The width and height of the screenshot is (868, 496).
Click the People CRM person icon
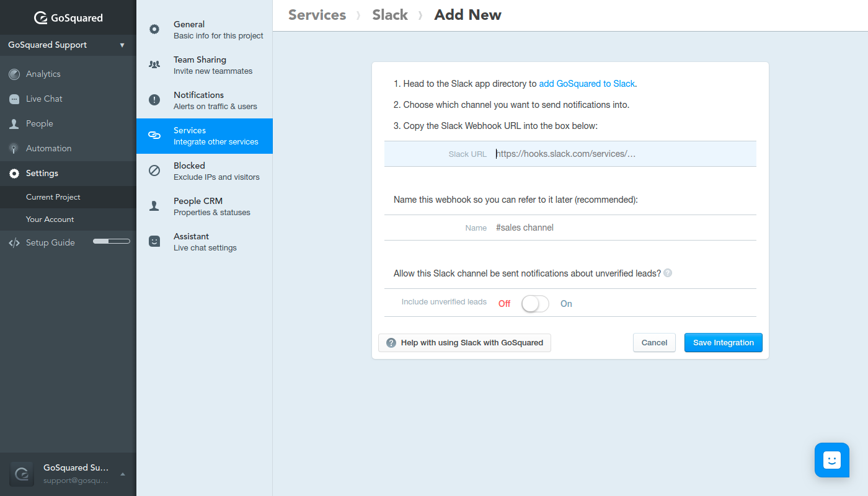click(154, 206)
